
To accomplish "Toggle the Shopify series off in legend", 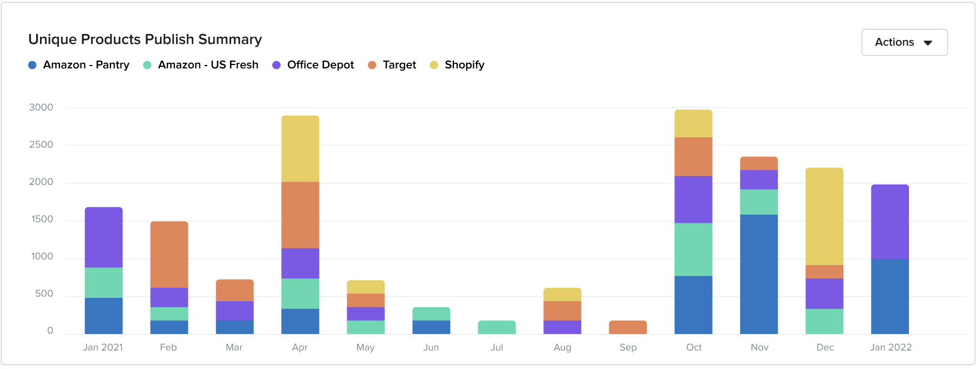I will (x=464, y=65).
